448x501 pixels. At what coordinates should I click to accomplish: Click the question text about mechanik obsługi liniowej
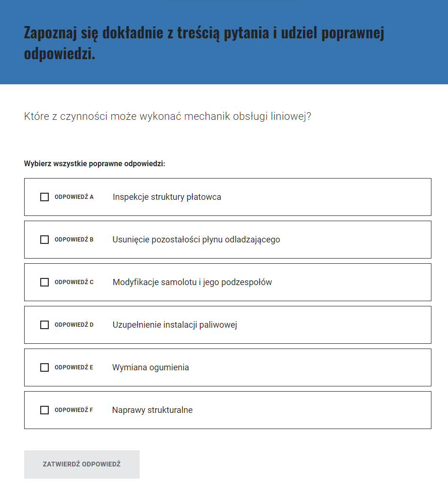tap(168, 116)
